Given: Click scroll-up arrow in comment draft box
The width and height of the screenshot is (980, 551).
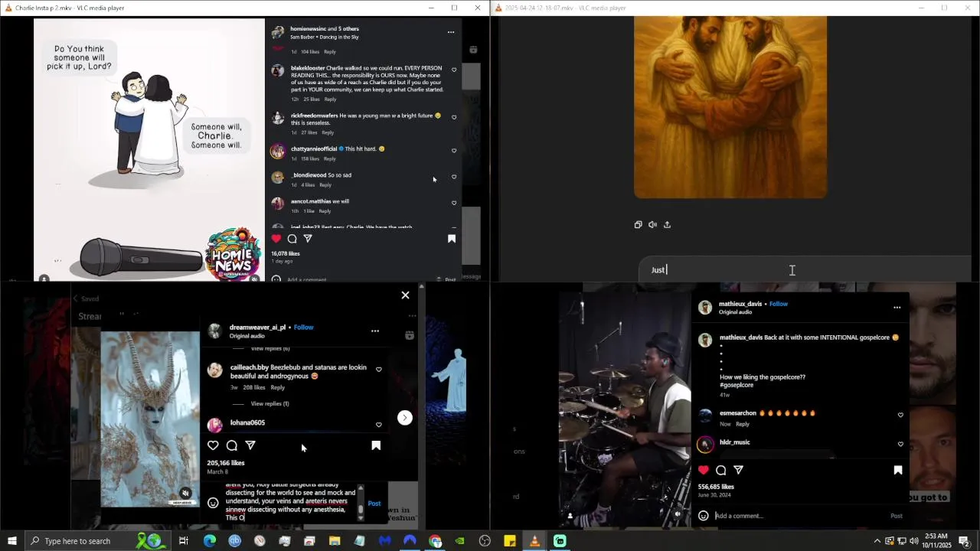Looking at the screenshot, I should click(x=361, y=489).
